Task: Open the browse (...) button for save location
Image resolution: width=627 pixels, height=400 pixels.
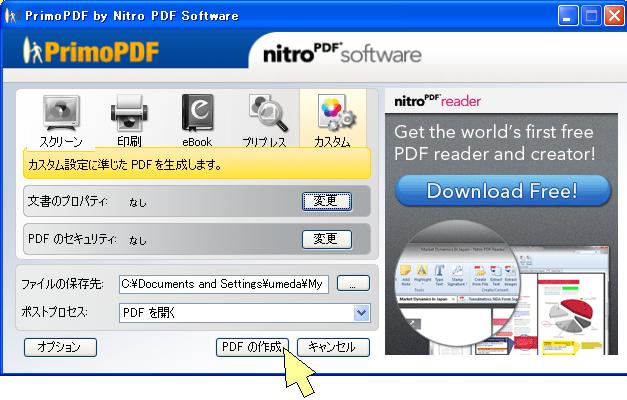Action: pyautogui.click(x=353, y=283)
